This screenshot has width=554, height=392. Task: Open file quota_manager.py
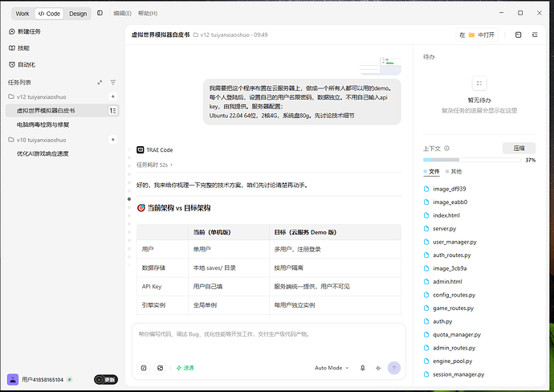[x=452, y=335]
